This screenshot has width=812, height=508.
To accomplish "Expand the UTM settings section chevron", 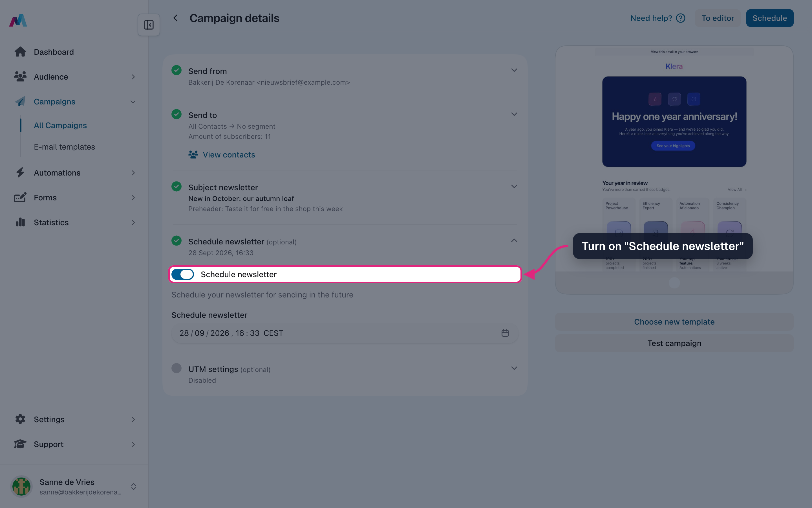I will coord(514,368).
